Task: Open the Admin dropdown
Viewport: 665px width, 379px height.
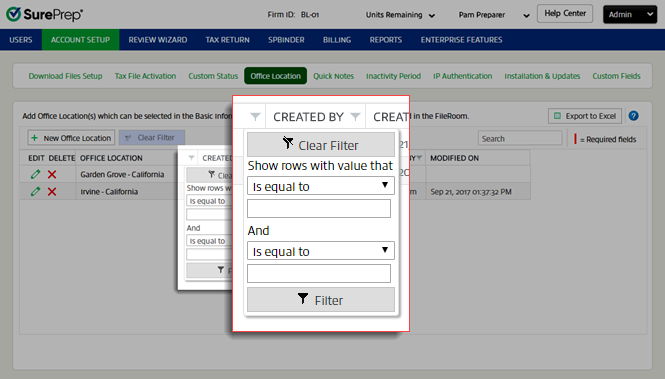Action: [x=630, y=14]
